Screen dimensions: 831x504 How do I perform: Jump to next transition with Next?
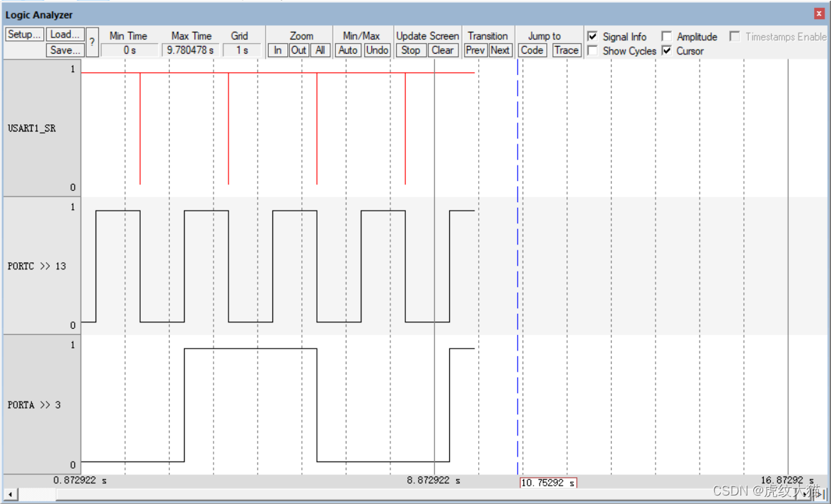click(500, 50)
